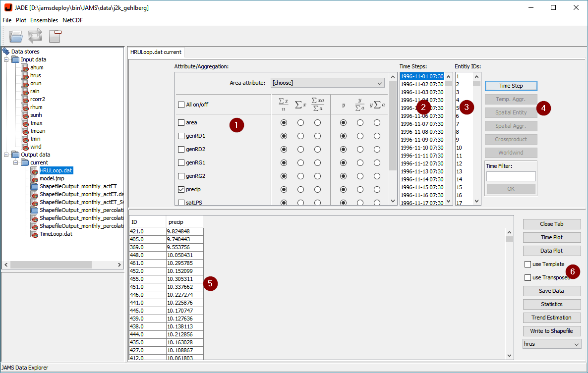Click the rhum data store icon
588x373 pixels.
tap(25, 107)
